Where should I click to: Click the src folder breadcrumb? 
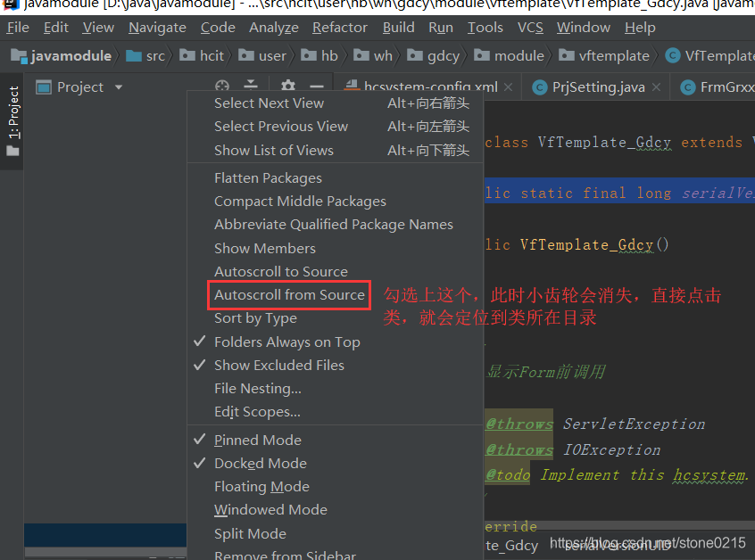click(x=145, y=56)
